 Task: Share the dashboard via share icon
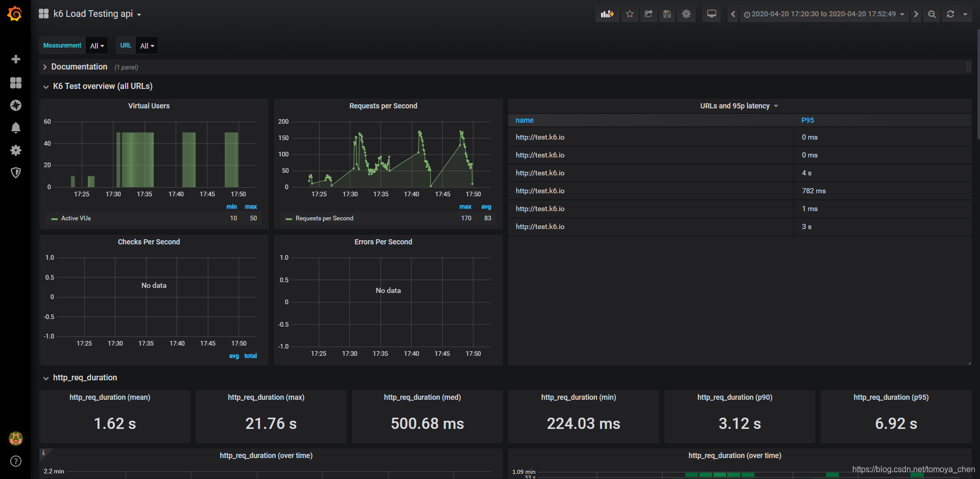649,14
